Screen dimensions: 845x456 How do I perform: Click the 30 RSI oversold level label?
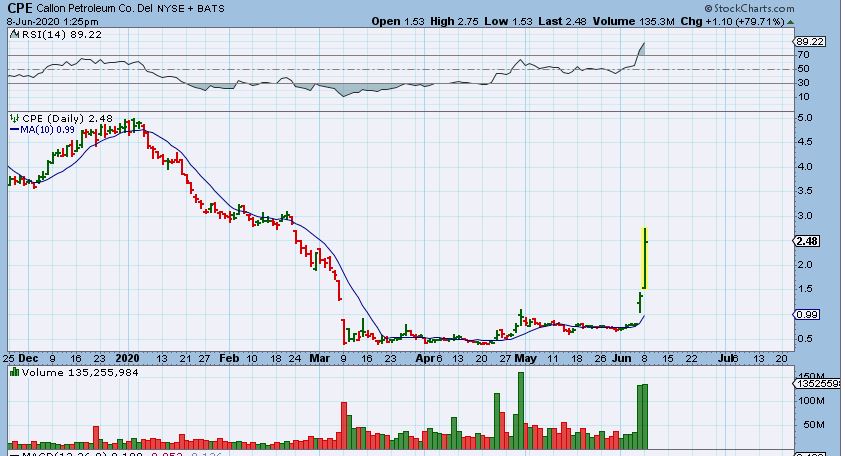click(x=804, y=82)
